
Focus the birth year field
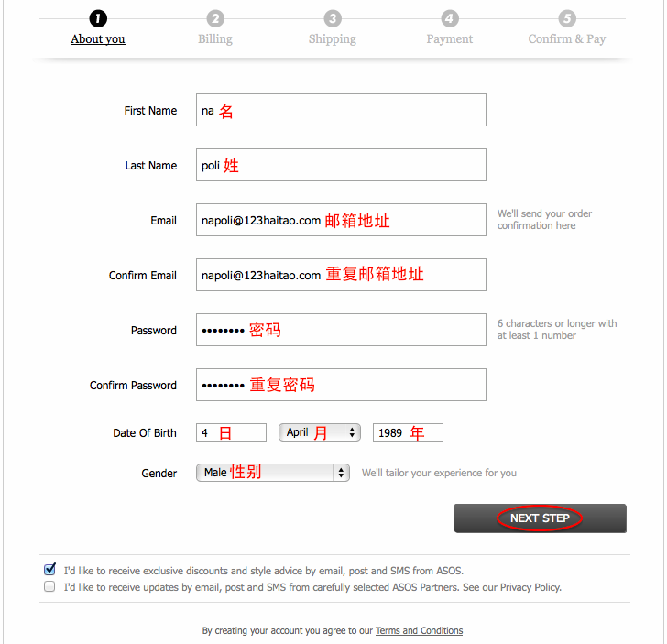click(x=408, y=432)
